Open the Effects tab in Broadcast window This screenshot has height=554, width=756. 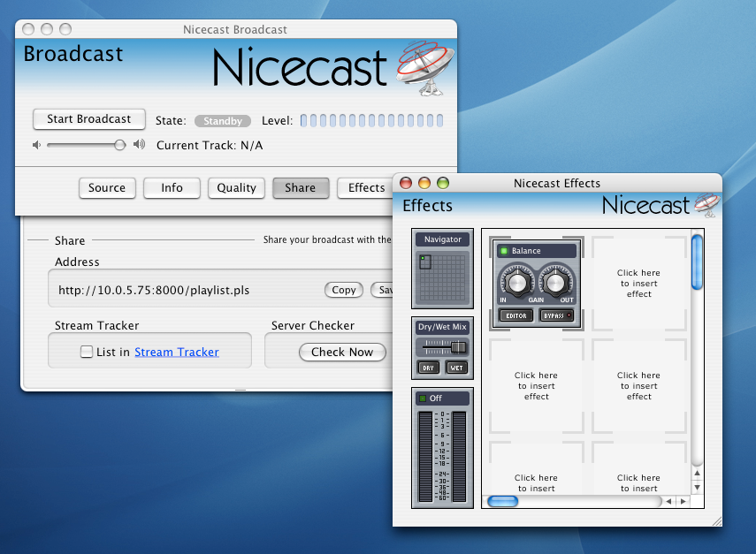point(366,188)
